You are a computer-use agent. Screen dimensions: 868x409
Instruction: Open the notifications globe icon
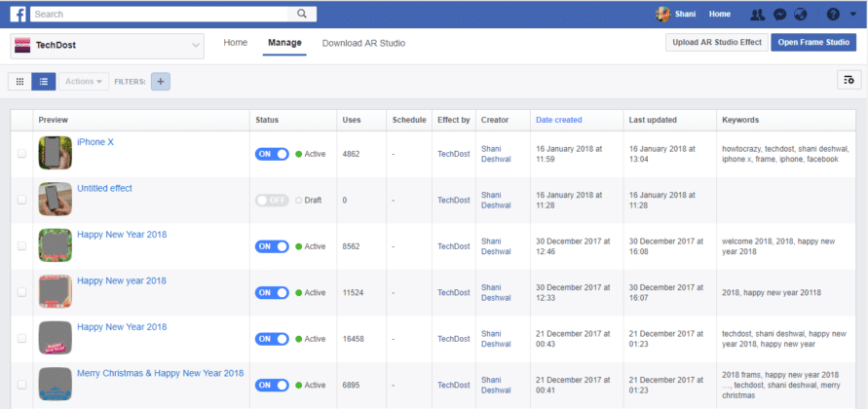click(x=801, y=15)
